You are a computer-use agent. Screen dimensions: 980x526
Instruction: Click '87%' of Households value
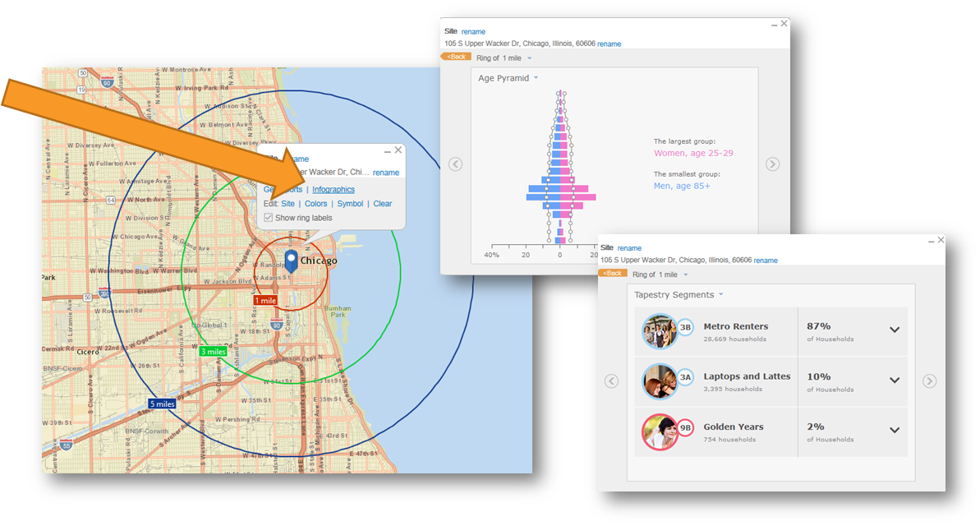[x=819, y=326]
